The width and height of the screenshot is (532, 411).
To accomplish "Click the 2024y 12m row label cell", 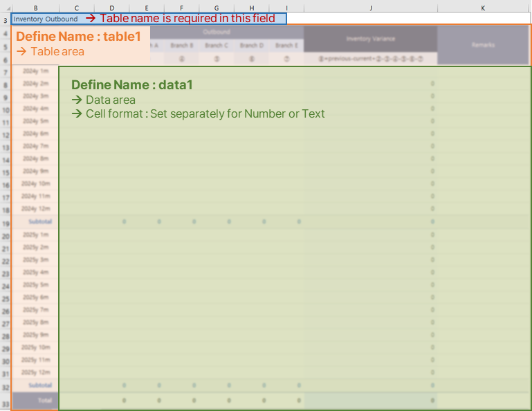I will coord(35,209).
